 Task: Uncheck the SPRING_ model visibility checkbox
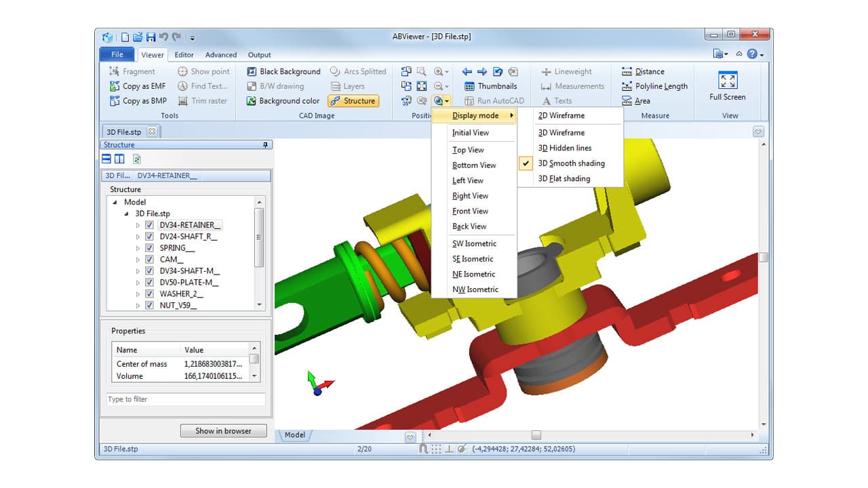149,248
